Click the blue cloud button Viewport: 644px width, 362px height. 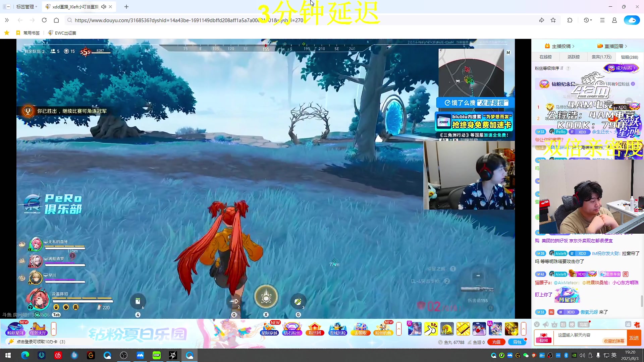click(x=632, y=20)
